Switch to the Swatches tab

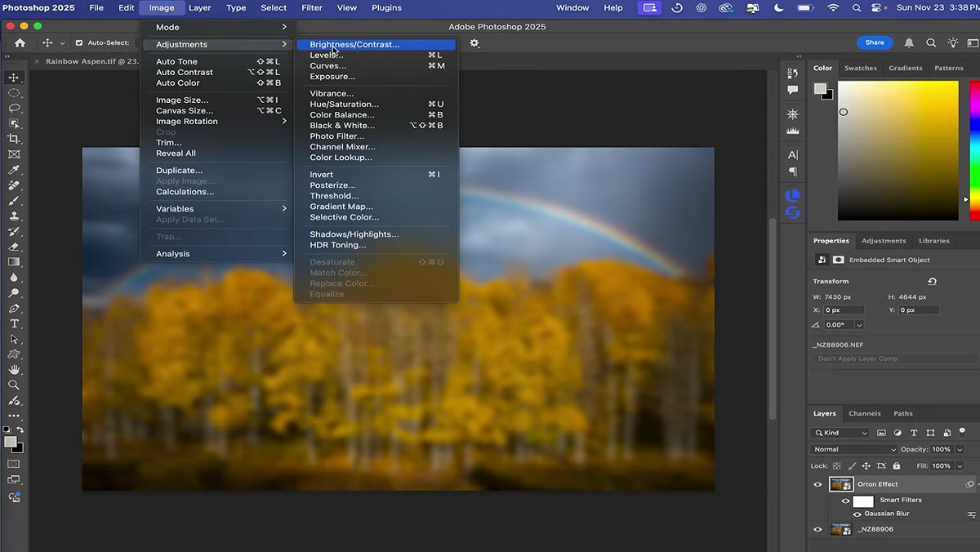[860, 68]
